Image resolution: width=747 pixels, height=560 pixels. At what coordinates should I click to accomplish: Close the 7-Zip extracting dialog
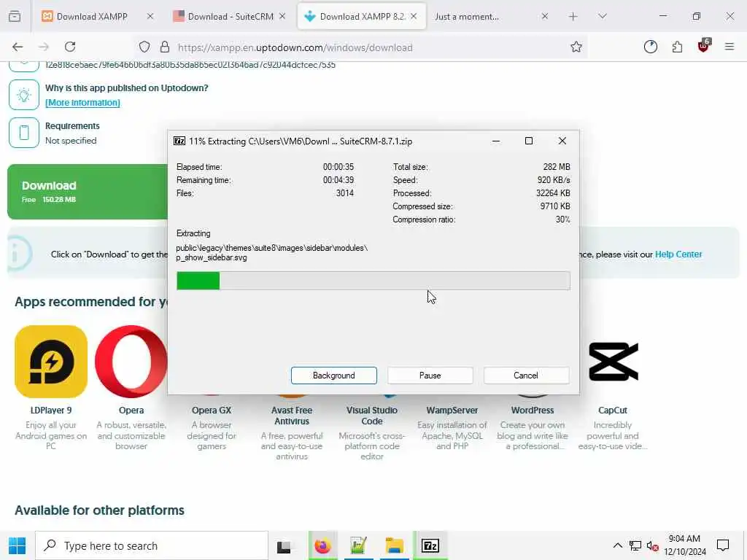coord(562,141)
